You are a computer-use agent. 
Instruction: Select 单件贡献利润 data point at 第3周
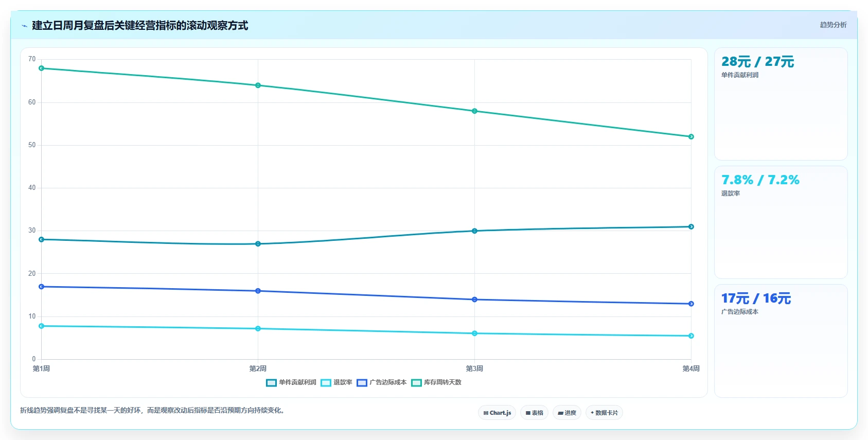coord(474,231)
